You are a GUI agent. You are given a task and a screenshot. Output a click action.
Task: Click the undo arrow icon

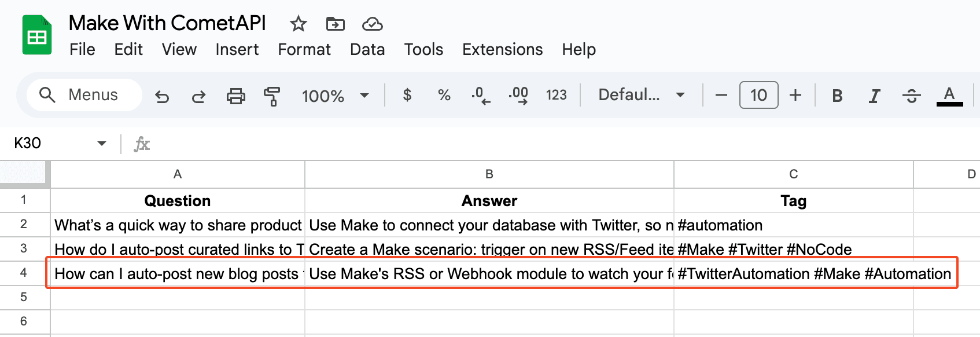pyautogui.click(x=162, y=96)
